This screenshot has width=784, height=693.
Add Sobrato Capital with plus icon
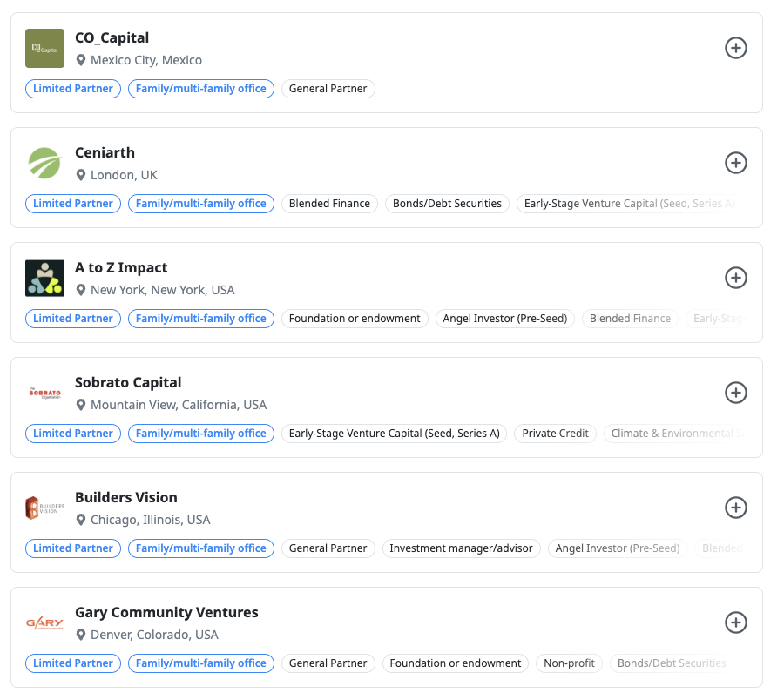pyautogui.click(x=736, y=393)
